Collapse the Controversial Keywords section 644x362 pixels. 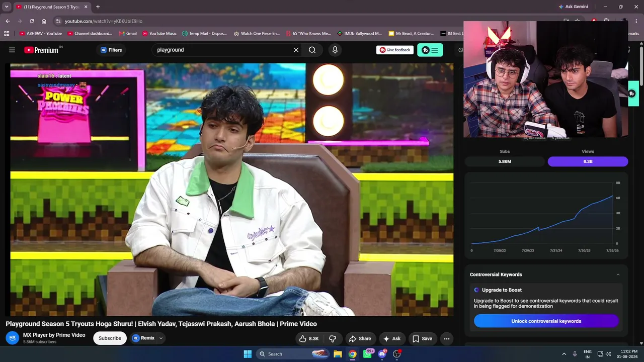tap(618, 275)
